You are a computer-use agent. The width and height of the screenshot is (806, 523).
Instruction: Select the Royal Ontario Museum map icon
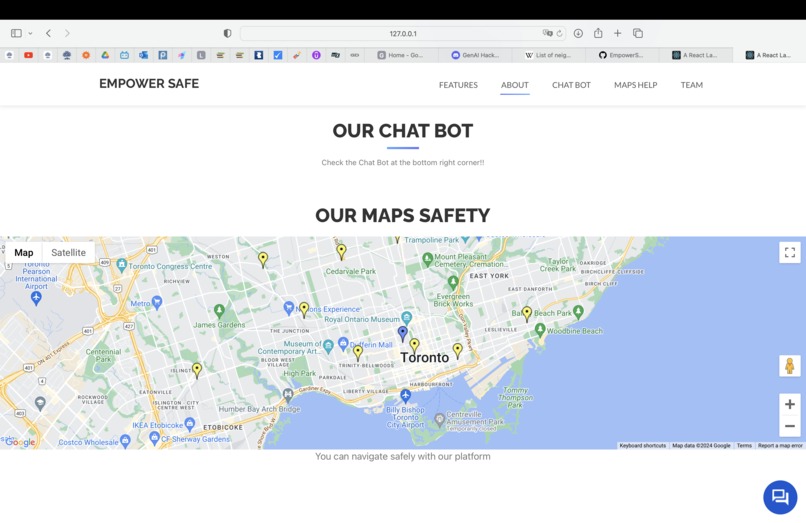(x=407, y=317)
